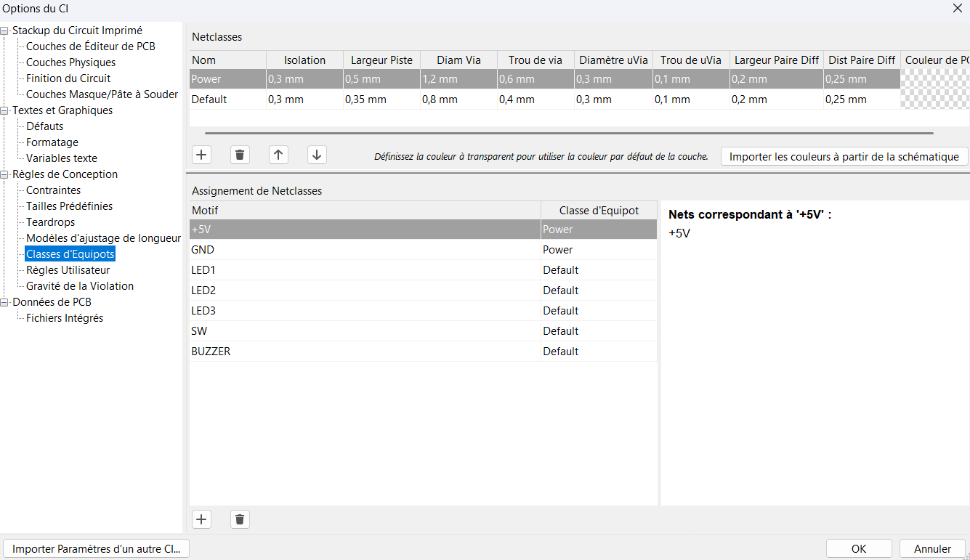This screenshot has height=560, width=970.
Task: Open Classe d'Equipot dropdown for LED3
Action: (599, 311)
